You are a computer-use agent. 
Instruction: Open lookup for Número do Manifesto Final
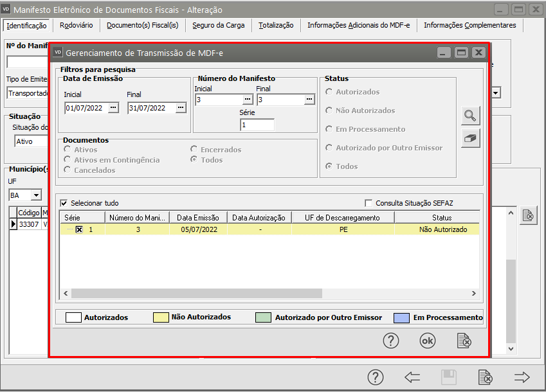tap(309, 100)
